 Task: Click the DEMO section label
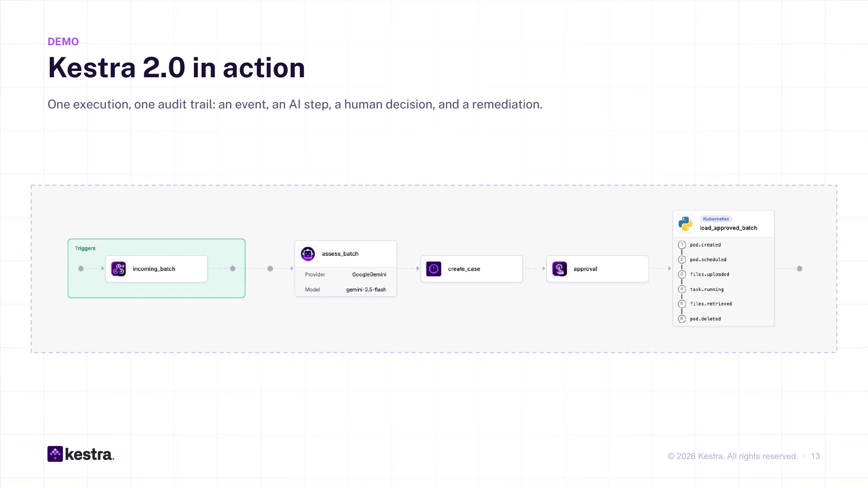(63, 42)
